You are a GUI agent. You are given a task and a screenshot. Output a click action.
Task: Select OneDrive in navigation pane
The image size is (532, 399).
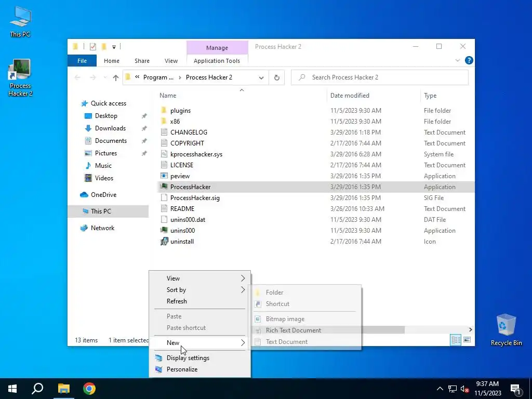click(x=103, y=195)
